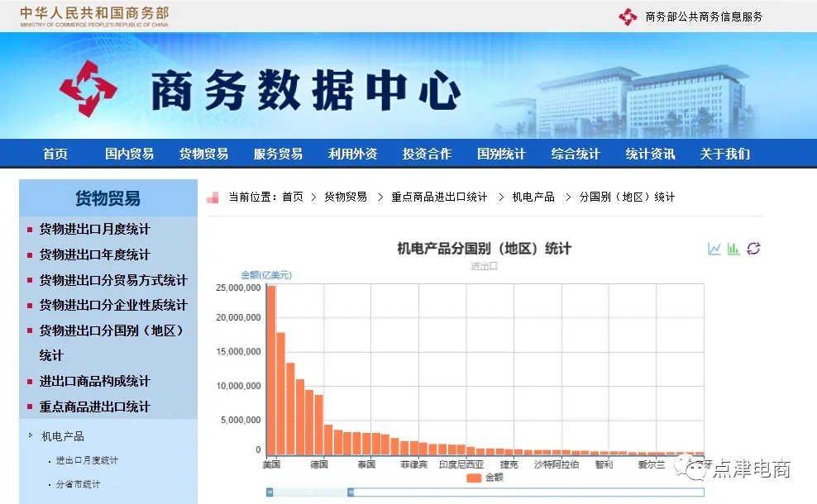Toggle the 金额 legend marker
817x504 pixels.
click(474, 478)
